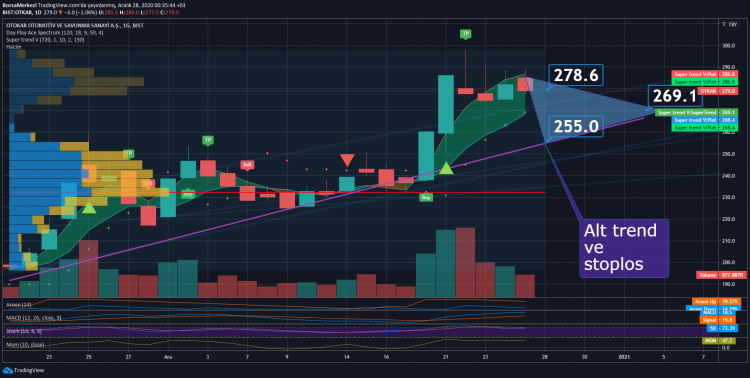Click the 278.6 price callout box

576,75
